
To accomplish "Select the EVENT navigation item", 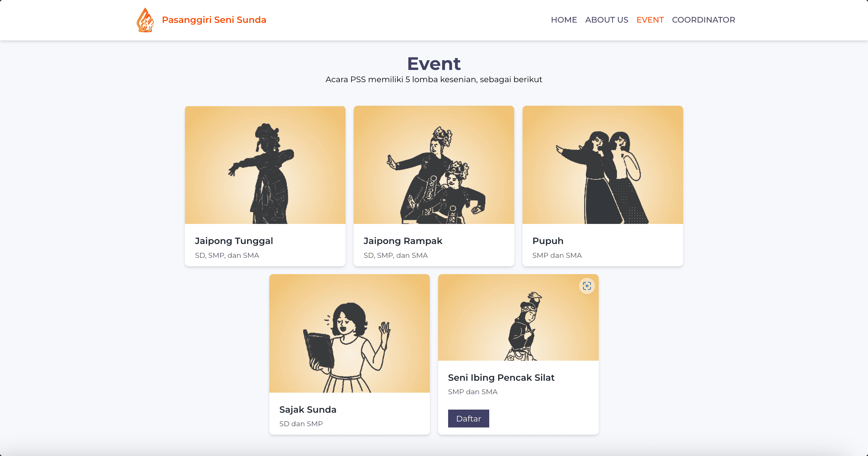I will (650, 20).
